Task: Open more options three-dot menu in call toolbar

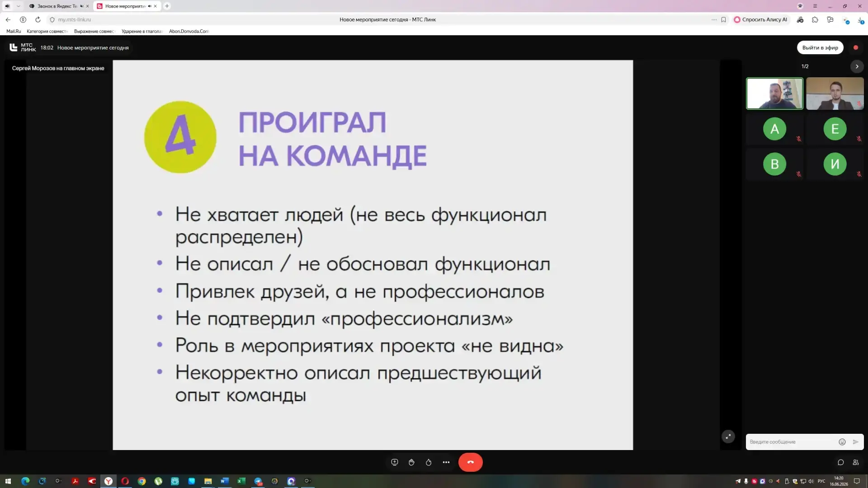Action: point(446,462)
